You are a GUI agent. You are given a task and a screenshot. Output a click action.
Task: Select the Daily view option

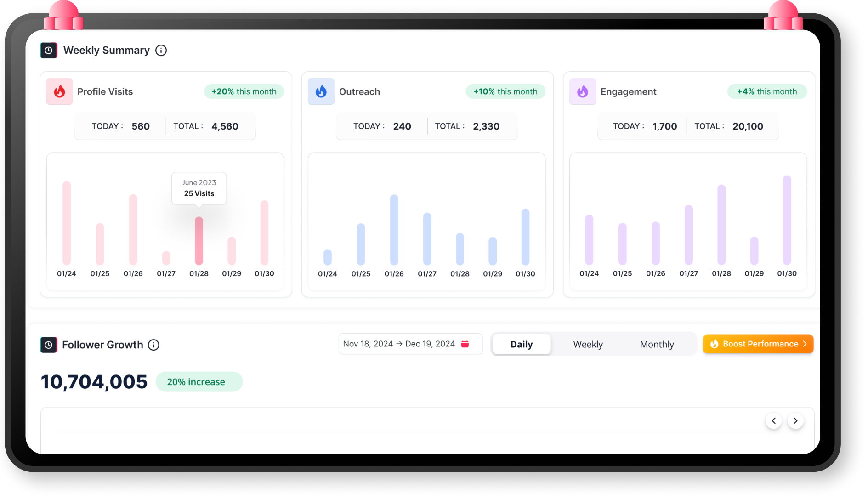522,344
